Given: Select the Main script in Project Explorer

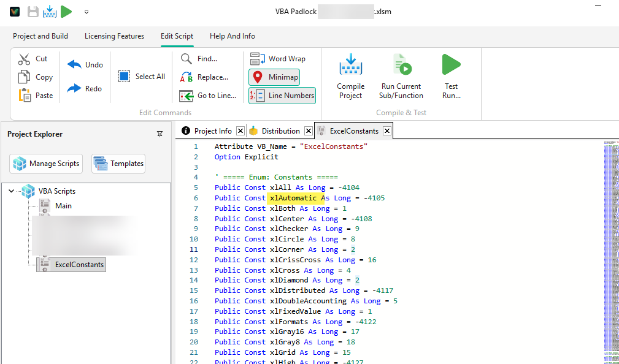Looking at the screenshot, I should pyautogui.click(x=64, y=205).
